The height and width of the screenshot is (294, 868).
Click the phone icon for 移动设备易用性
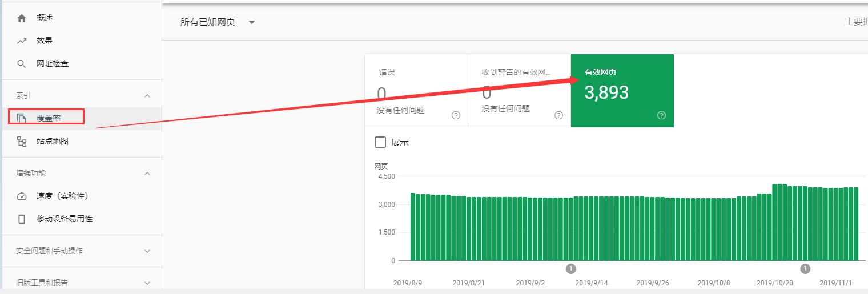coord(22,219)
